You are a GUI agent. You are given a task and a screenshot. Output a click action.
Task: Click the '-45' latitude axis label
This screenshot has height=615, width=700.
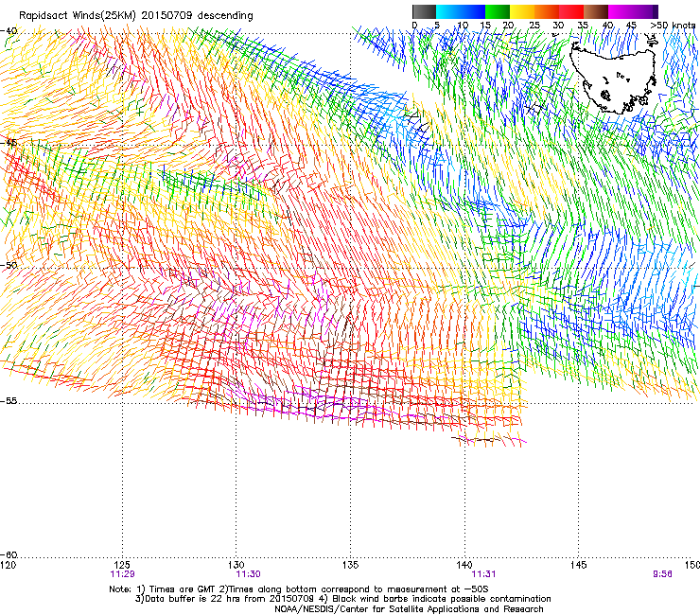[9, 143]
